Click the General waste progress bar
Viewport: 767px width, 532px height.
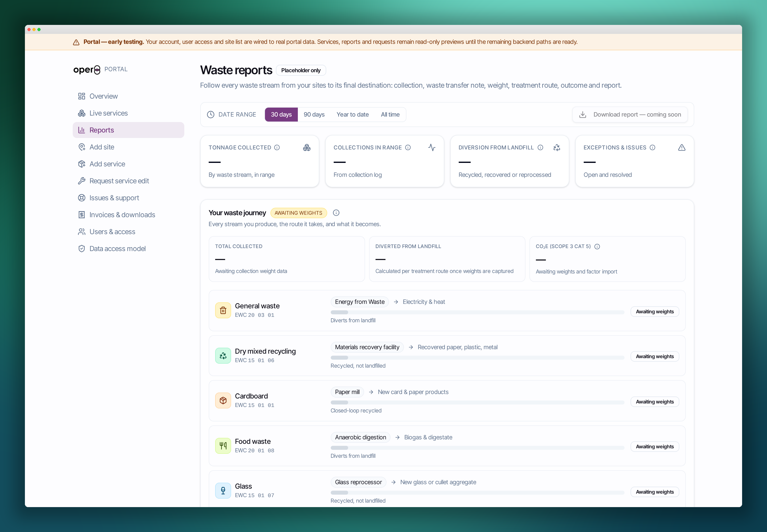coord(477,312)
